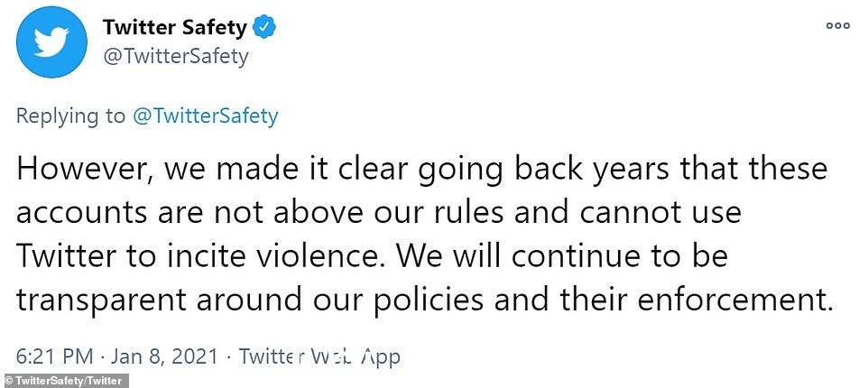This screenshot has height=388, width=868.
Task: Open the 6:21 PM timestamp
Action: coord(54,357)
